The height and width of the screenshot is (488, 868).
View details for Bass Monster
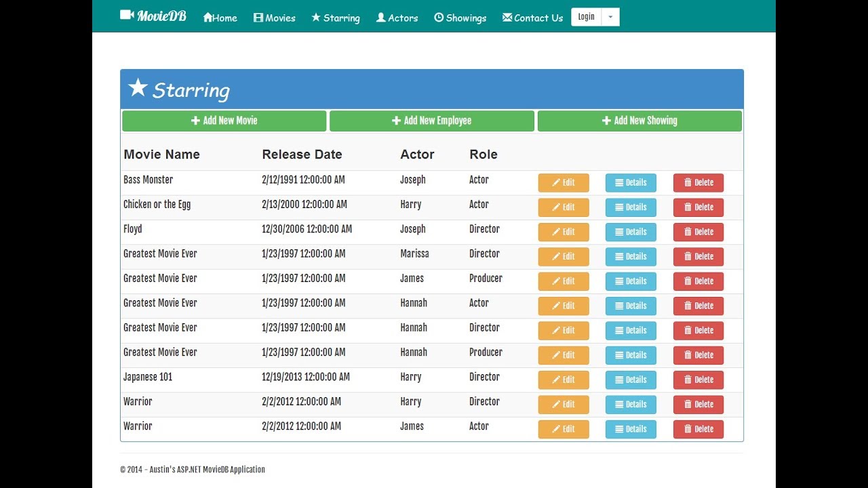click(631, 183)
